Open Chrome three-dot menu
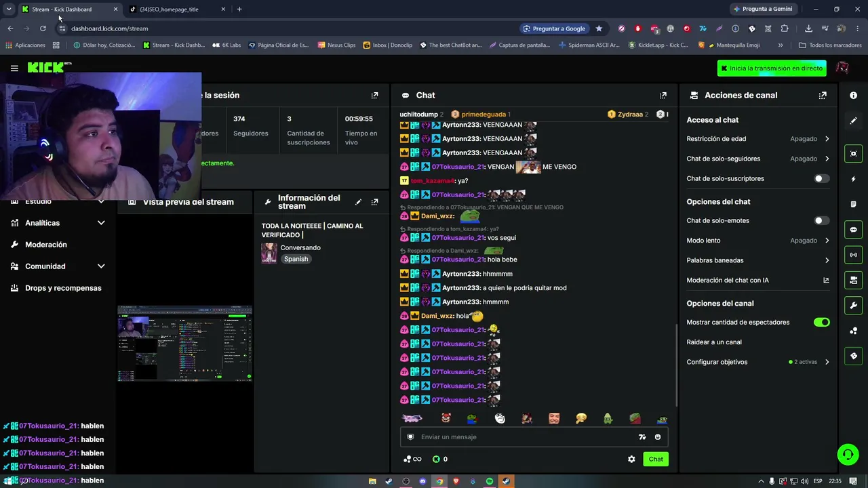This screenshot has height=488, width=868. pyautogui.click(x=858, y=28)
